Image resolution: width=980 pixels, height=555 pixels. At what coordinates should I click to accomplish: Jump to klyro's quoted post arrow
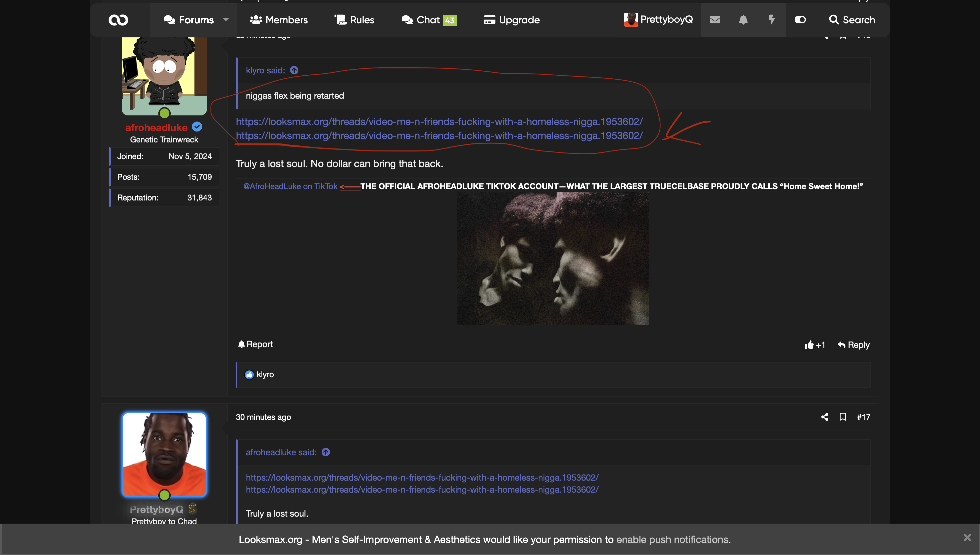(294, 70)
